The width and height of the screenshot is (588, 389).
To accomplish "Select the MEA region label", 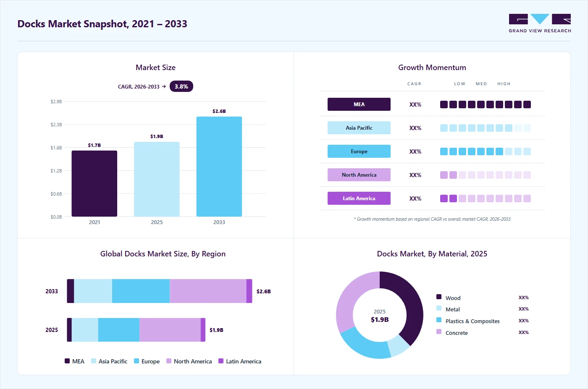I will point(359,104).
